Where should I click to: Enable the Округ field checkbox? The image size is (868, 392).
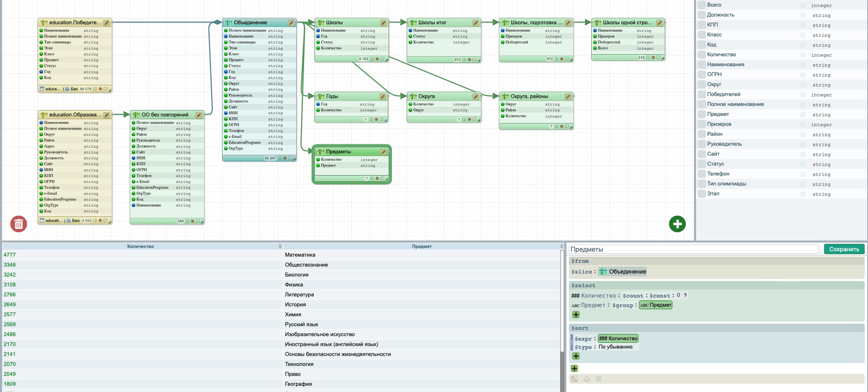click(701, 84)
